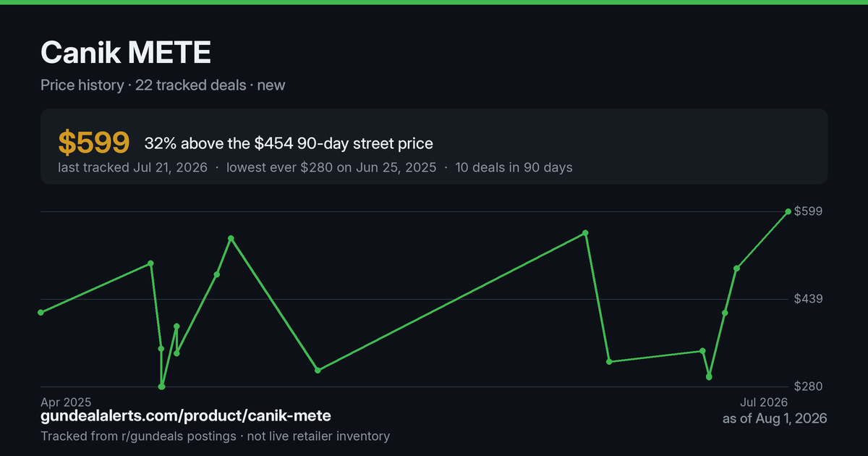Click the $599 y-axis label
The width and height of the screenshot is (868, 456).
click(x=809, y=211)
